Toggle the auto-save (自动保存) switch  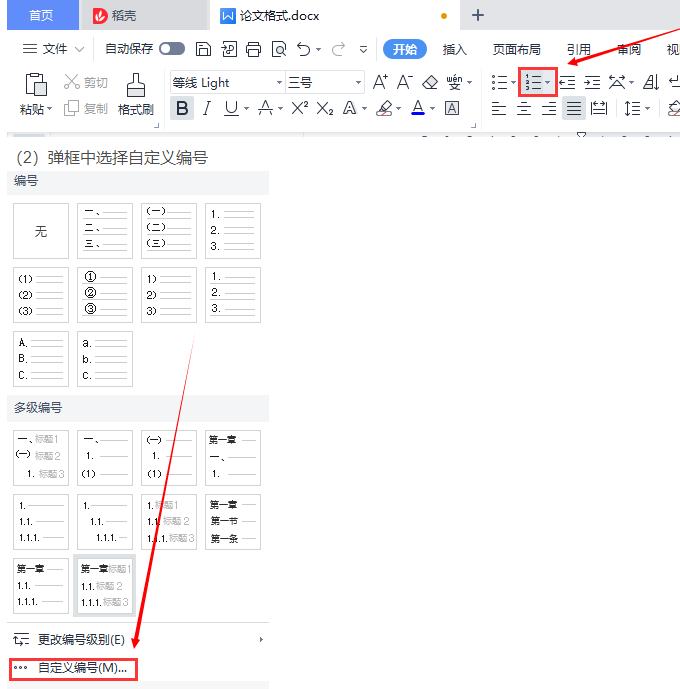(x=172, y=49)
